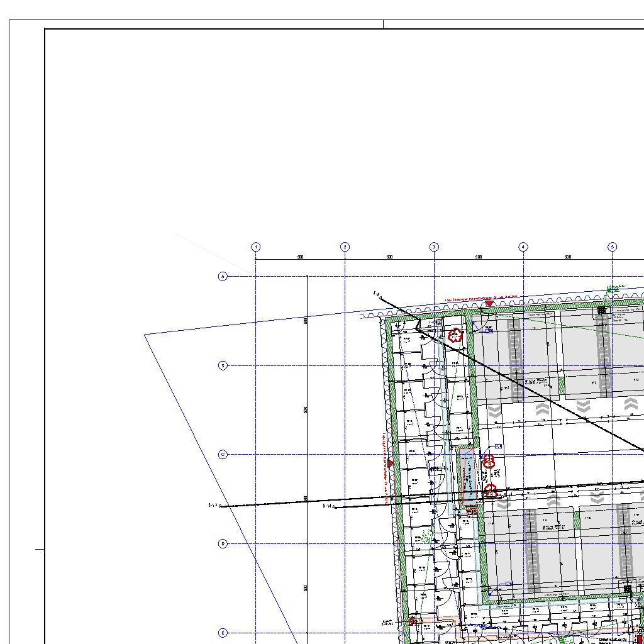Screen dimensions: 644x644
Task: Click the 500 dimension between grids 1 and 2
Action: [301, 257]
